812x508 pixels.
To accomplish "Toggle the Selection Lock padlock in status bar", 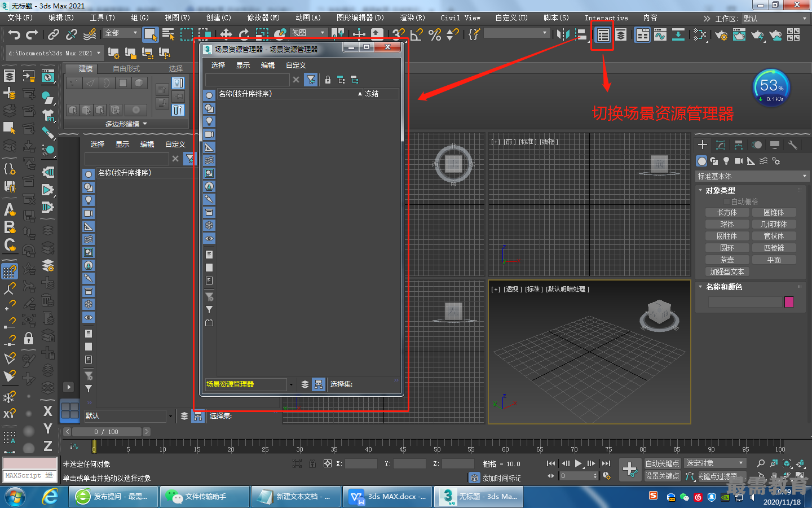I will (x=312, y=463).
